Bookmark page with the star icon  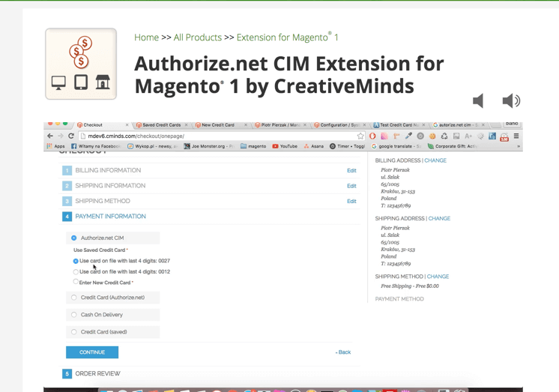pos(360,136)
